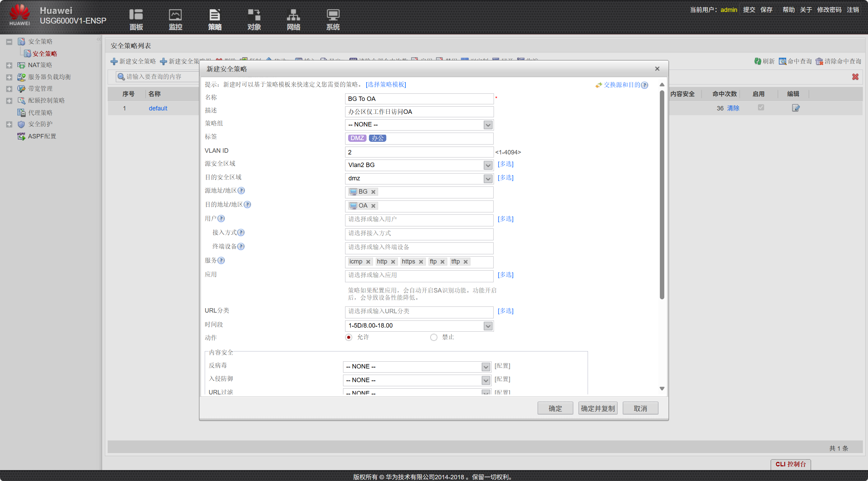Image resolution: width=868 pixels, height=481 pixels.
Task: Click the DMZ label tag
Action: click(x=357, y=138)
